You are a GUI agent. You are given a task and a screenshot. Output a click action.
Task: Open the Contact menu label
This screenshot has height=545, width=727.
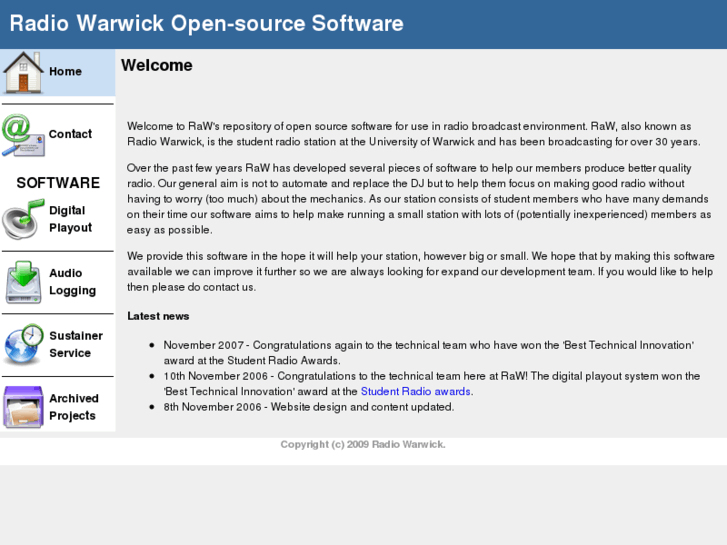70,134
